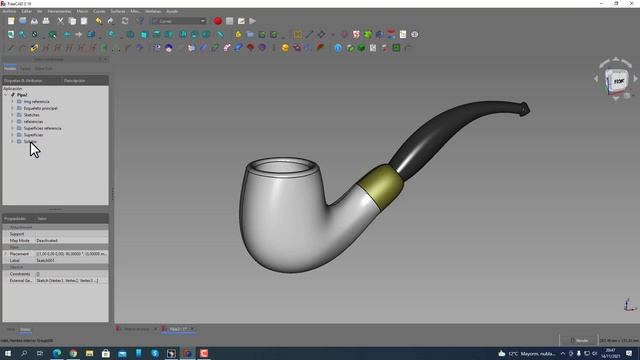
Task: Expand the Superficies referencia group
Action: (x=12, y=128)
